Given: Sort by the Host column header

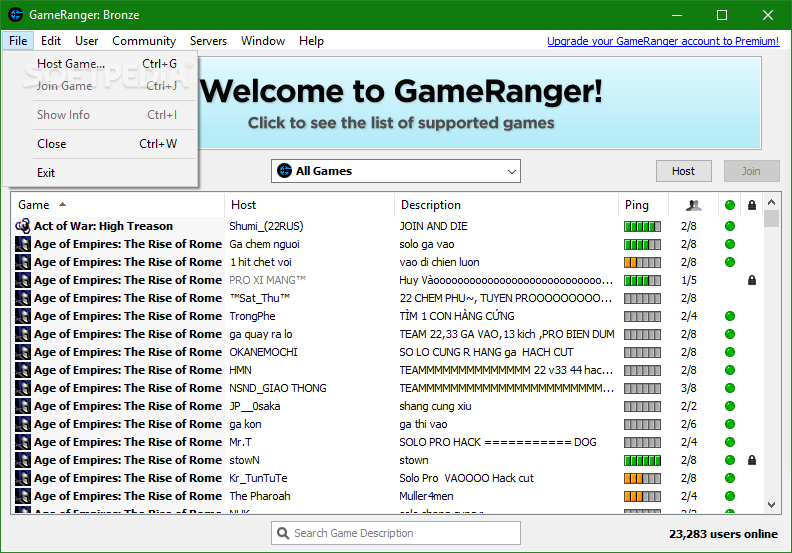Looking at the screenshot, I should point(309,205).
